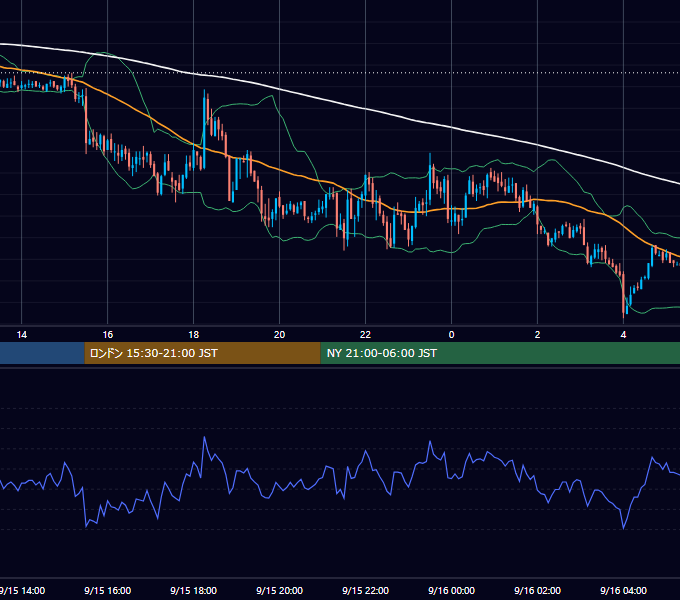This screenshot has width=680, height=600.
Task: Click the oscillator trough near 9/16 04:00
Action: pyautogui.click(x=624, y=528)
